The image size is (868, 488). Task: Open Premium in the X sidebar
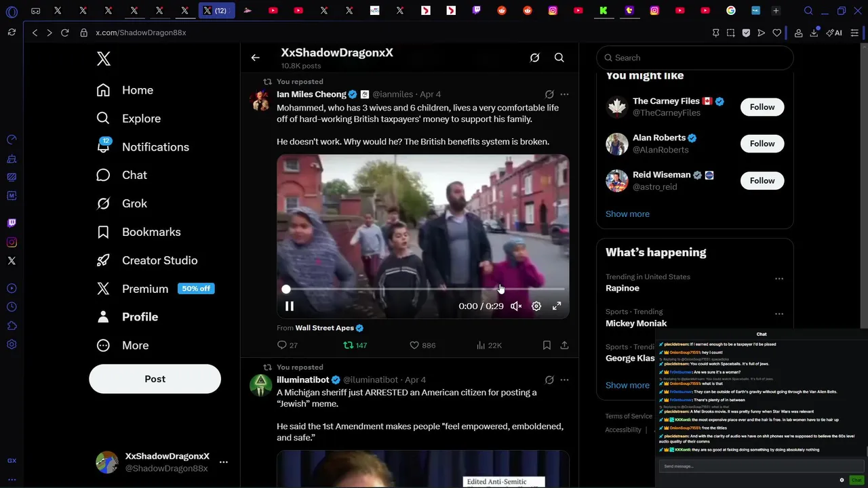pos(155,289)
